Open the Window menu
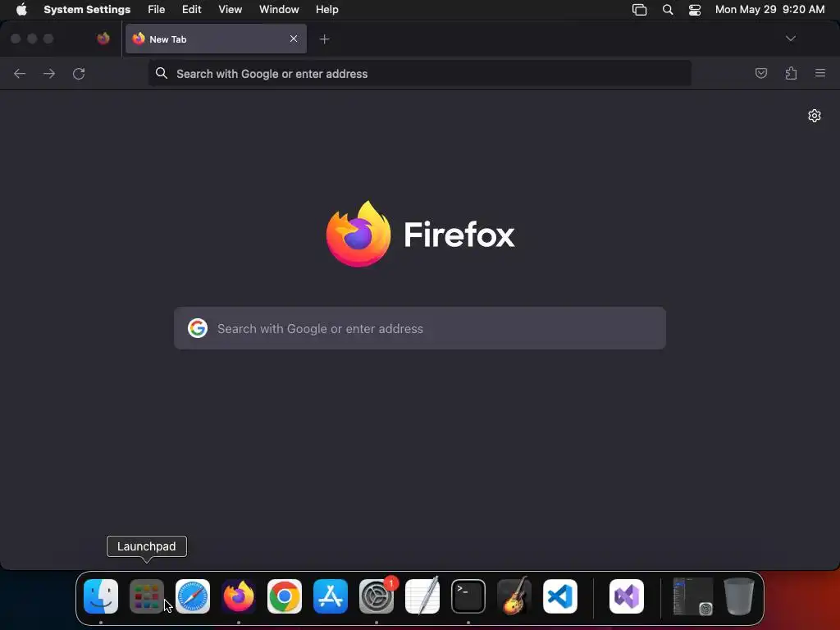The width and height of the screenshot is (840, 630). click(279, 9)
